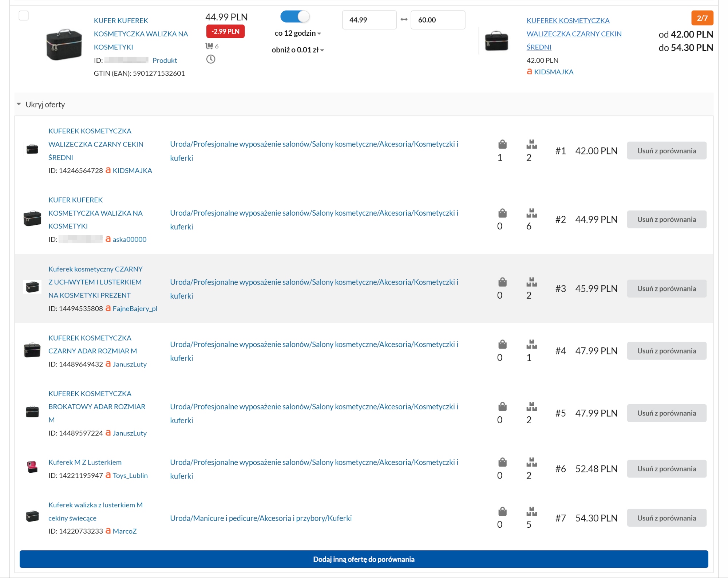
Task: Click the minimum price field showing 44.99
Action: pyautogui.click(x=369, y=20)
